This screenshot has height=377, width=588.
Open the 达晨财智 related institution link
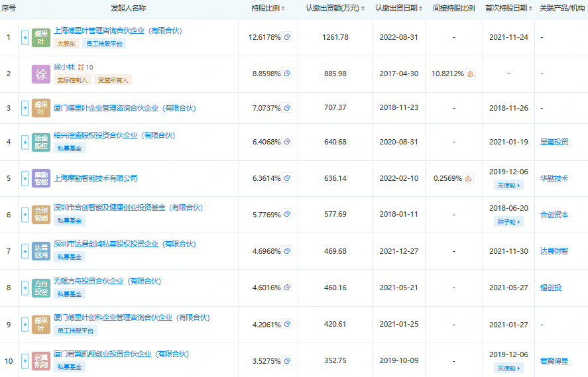pos(554,251)
